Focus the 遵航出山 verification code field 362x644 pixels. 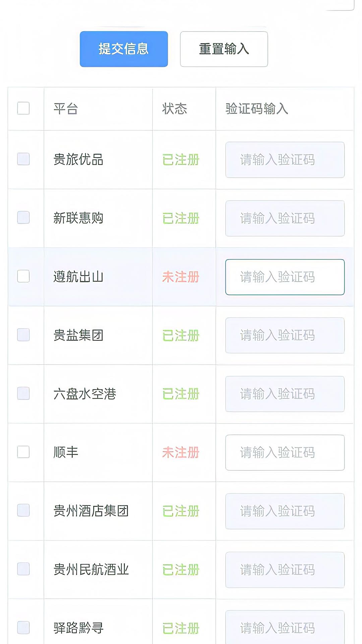click(285, 277)
